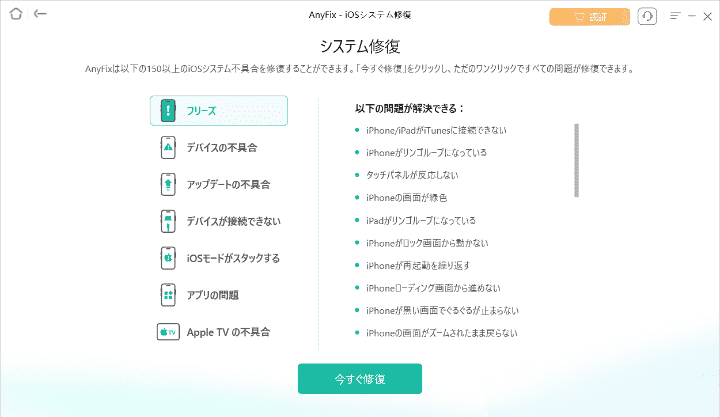Click 'タッチパネルが反応しない' list item

point(412,175)
